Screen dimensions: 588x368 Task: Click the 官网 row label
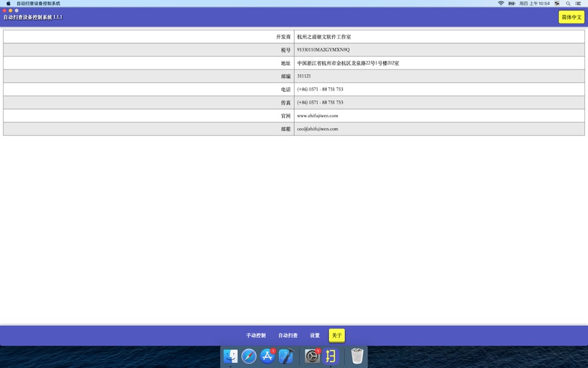click(x=286, y=116)
